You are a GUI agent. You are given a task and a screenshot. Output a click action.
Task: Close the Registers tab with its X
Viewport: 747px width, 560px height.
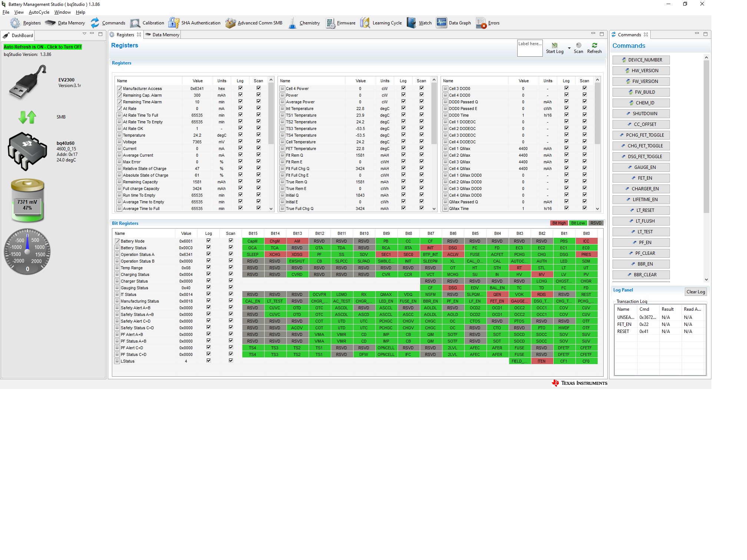[x=139, y=34]
